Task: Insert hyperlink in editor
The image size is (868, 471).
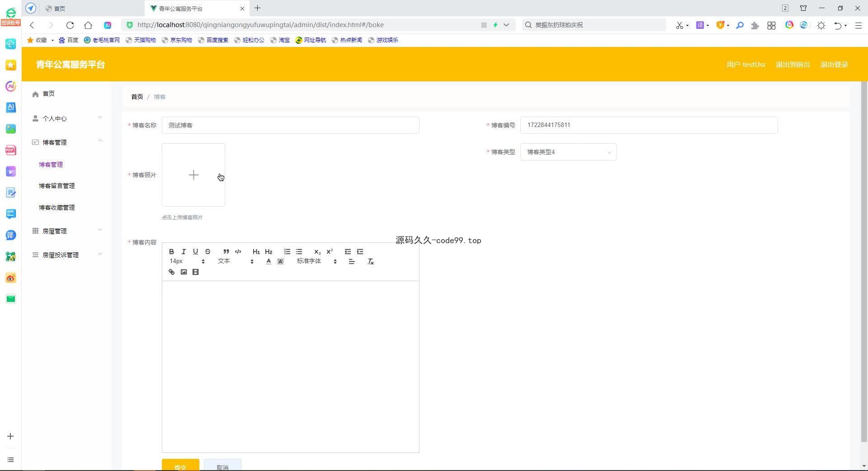Action: pos(171,272)
